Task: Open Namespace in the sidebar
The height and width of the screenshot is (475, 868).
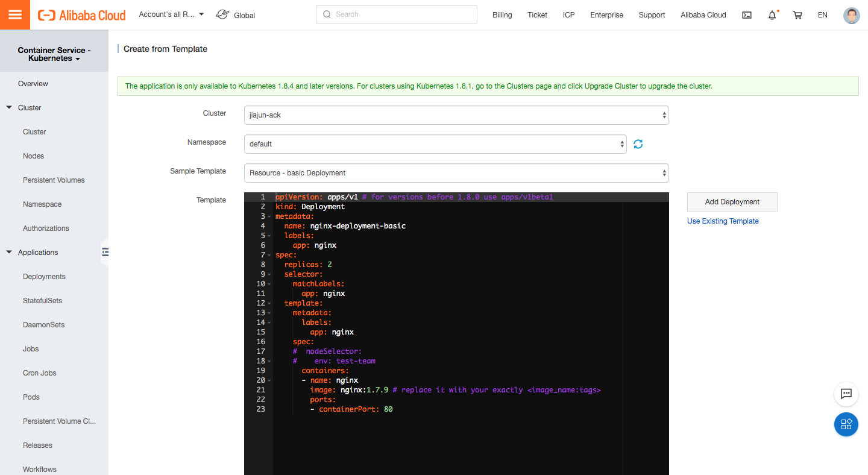Action: pos(42,204)
